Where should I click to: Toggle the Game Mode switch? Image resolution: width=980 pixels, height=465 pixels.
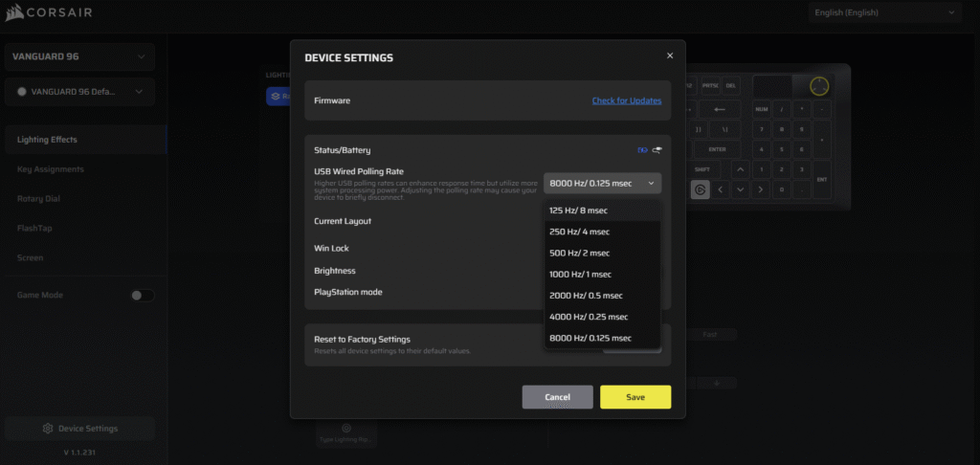142,296
